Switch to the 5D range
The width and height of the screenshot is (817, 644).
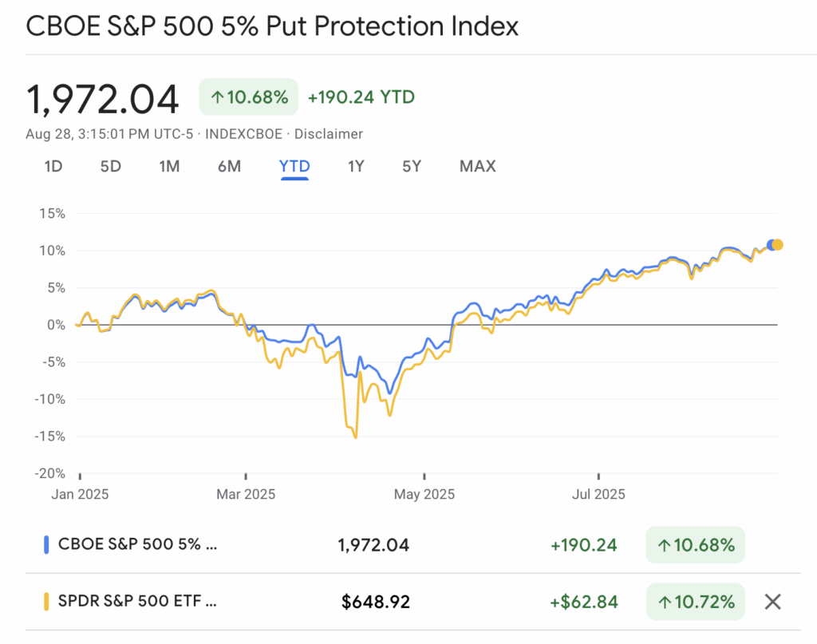111,167
